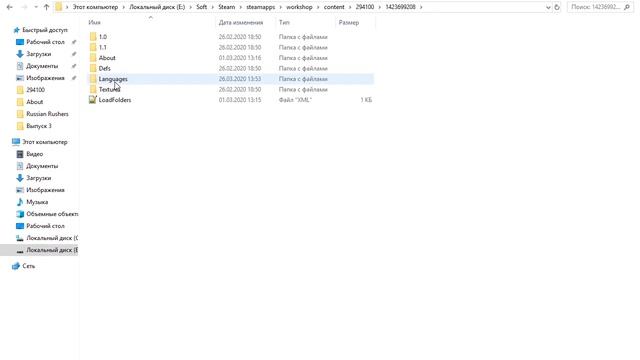Click pin icon next to Рабочий стол

tap(74, 42)
